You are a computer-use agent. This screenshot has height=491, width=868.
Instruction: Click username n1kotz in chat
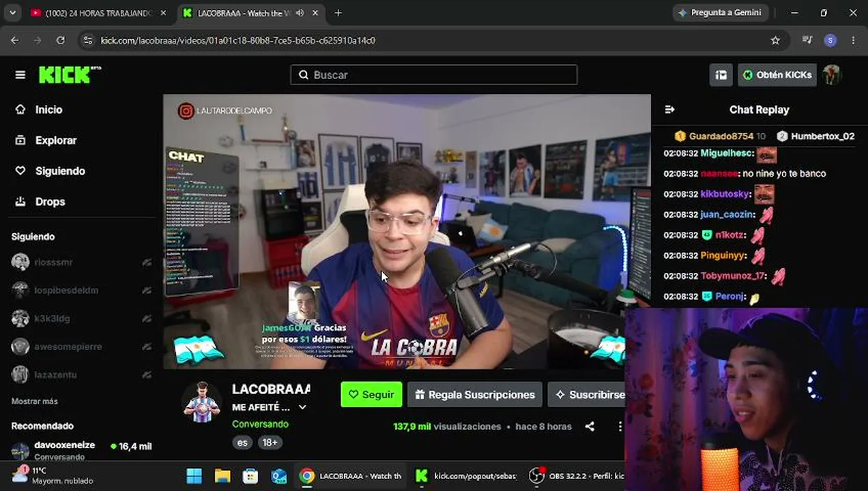730,235
